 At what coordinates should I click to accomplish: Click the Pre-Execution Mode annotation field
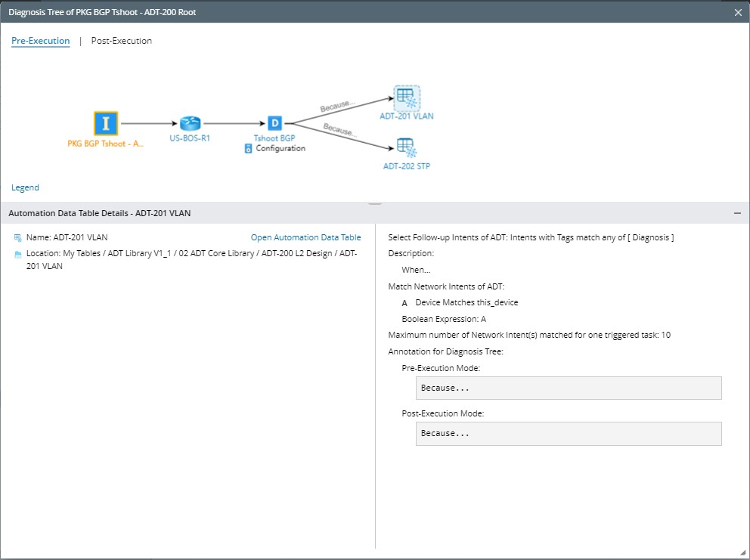coord(569,388)
